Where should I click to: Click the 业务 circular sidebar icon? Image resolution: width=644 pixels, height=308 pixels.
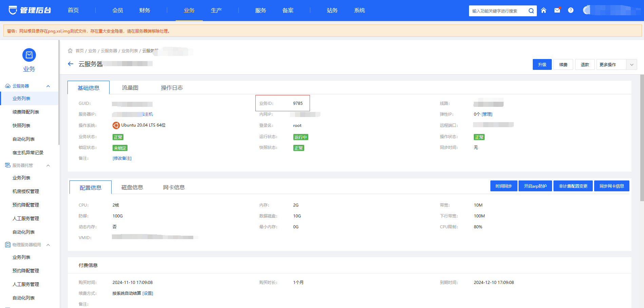(29, 55)
